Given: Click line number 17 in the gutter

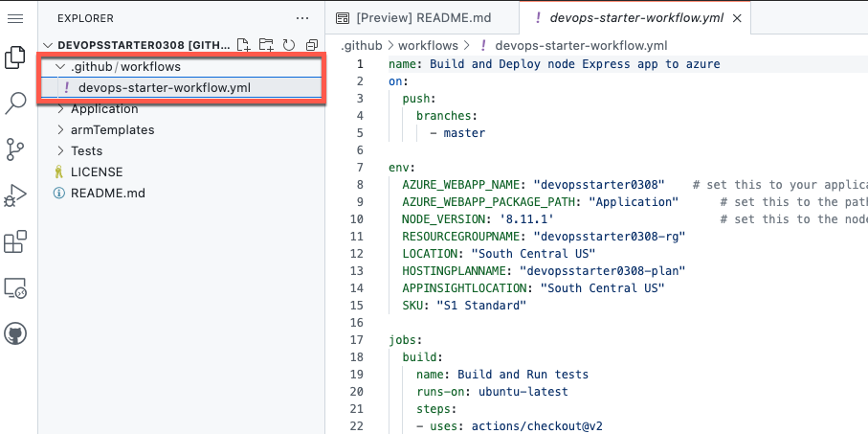Looking at the screenshot, I should pos(357,340).
